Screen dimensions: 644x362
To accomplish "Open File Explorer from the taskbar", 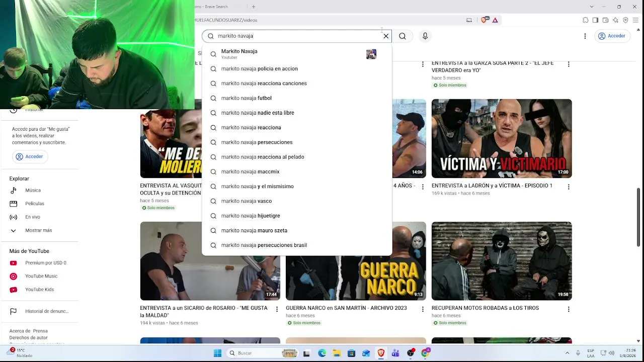I will (x=337, y=353).
